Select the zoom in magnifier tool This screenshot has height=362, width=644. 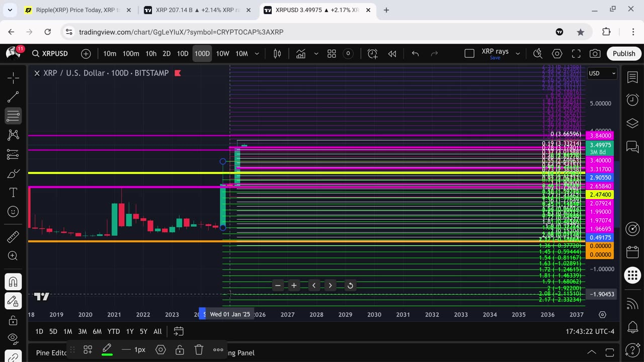(x=13, y=256)
